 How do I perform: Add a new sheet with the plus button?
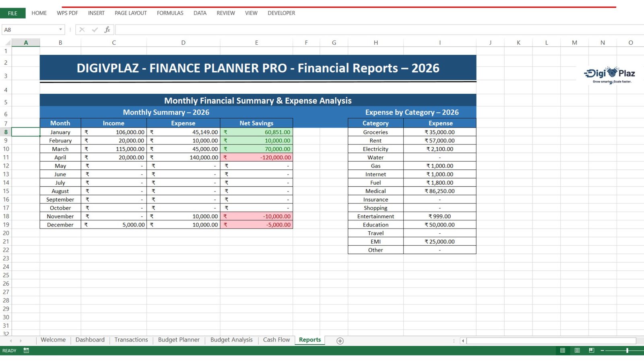[x=340, y=341]
